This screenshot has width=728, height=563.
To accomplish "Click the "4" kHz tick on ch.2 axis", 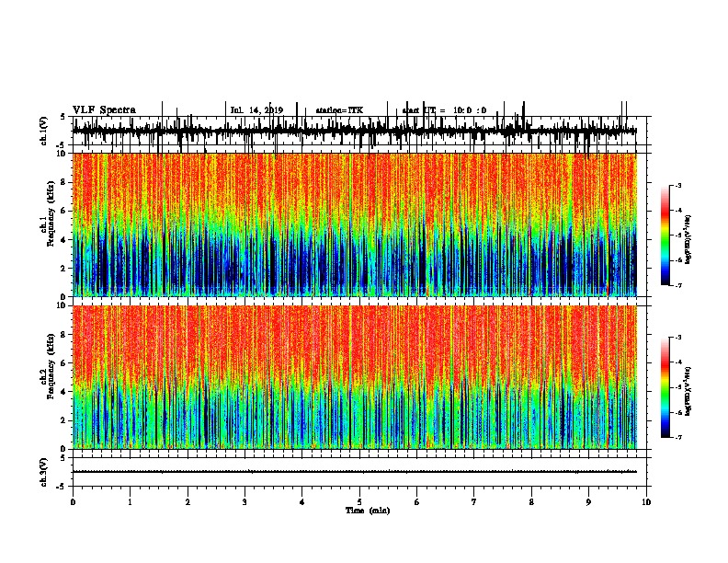I will pos(63,392).
